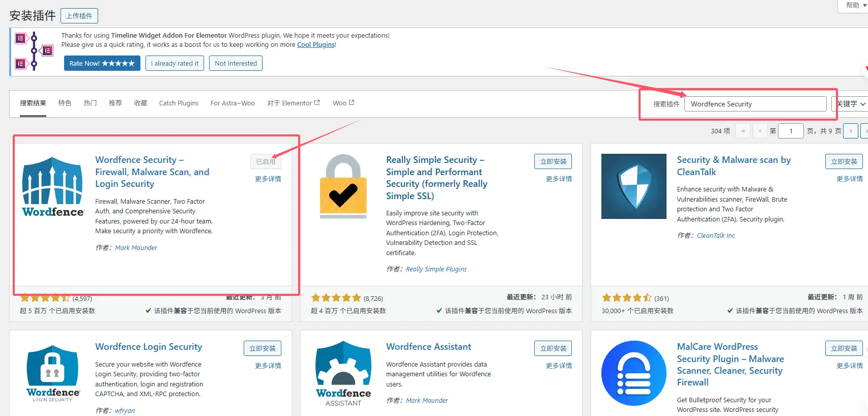Switch to the 搜索结果 tab
Viewport: 868px width, 416px height.
[33, 103]
